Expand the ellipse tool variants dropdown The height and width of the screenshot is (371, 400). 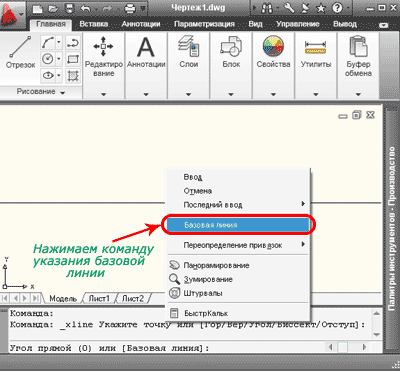click(58, 75)
